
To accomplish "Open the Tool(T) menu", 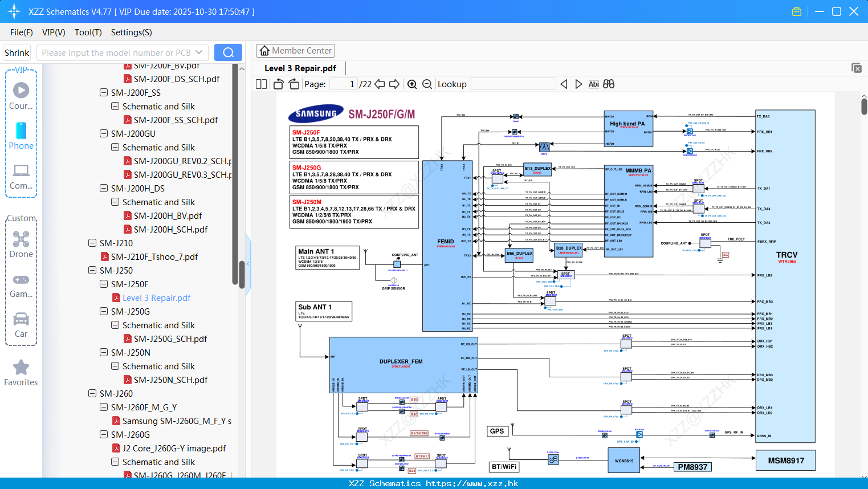I will click(x=88, y=32).
